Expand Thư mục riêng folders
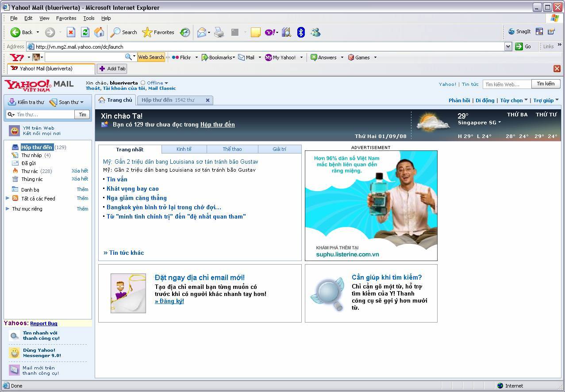 pos(8,208)
